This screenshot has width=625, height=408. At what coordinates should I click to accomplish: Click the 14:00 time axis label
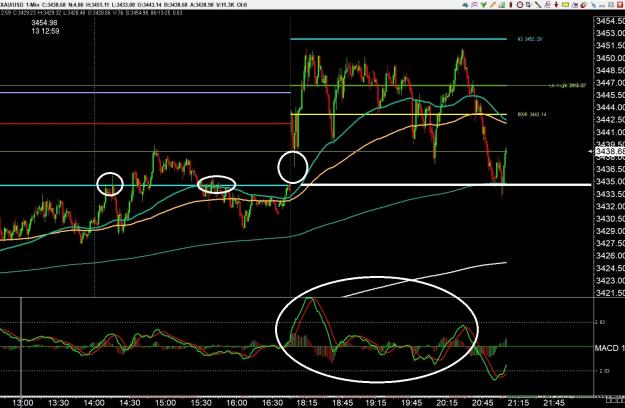94,403
